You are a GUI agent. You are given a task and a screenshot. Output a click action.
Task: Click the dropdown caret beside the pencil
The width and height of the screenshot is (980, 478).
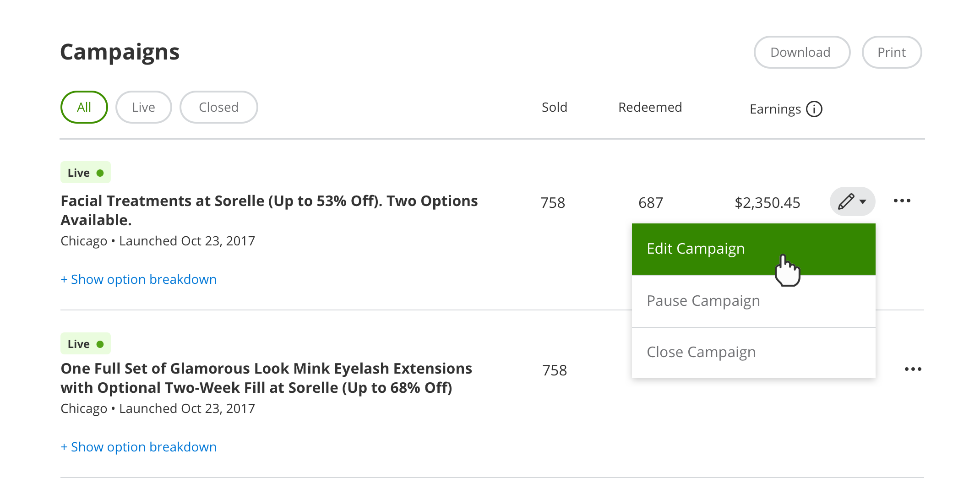point(863,201)
